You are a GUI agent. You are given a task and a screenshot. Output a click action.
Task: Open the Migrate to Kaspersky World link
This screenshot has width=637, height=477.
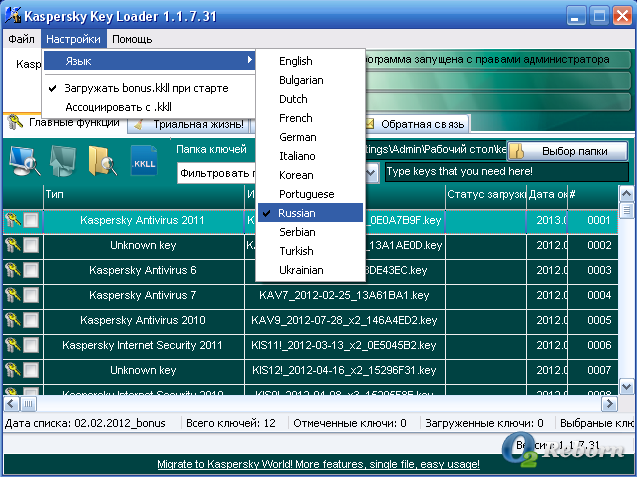[x=318, y=464]
